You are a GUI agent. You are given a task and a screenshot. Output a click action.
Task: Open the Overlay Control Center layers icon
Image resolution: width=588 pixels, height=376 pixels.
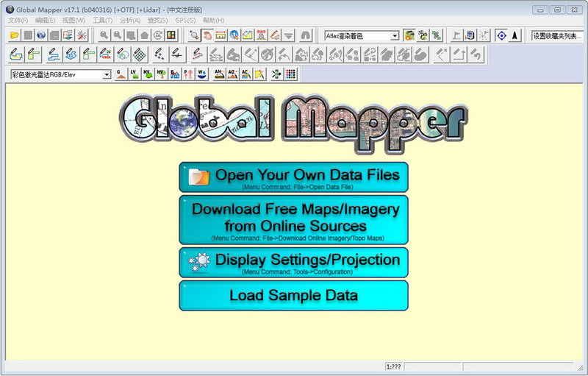(68, 35)
